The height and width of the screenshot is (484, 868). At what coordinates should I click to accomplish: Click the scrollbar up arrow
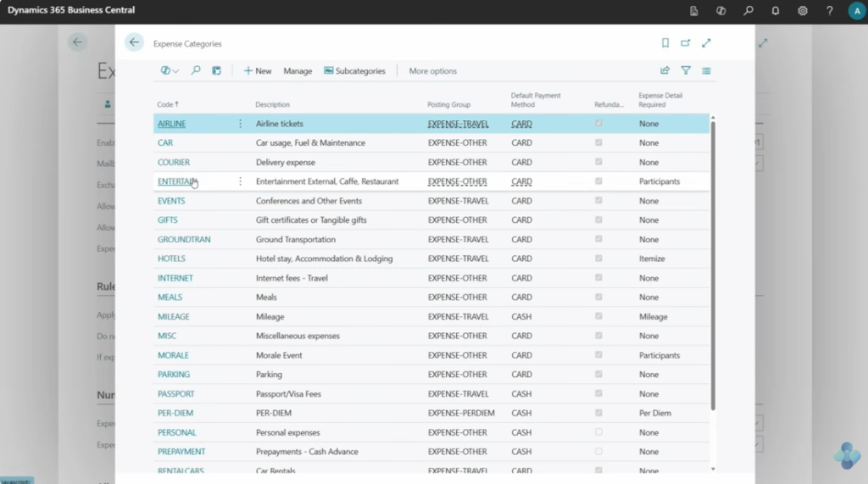[713, 118]
